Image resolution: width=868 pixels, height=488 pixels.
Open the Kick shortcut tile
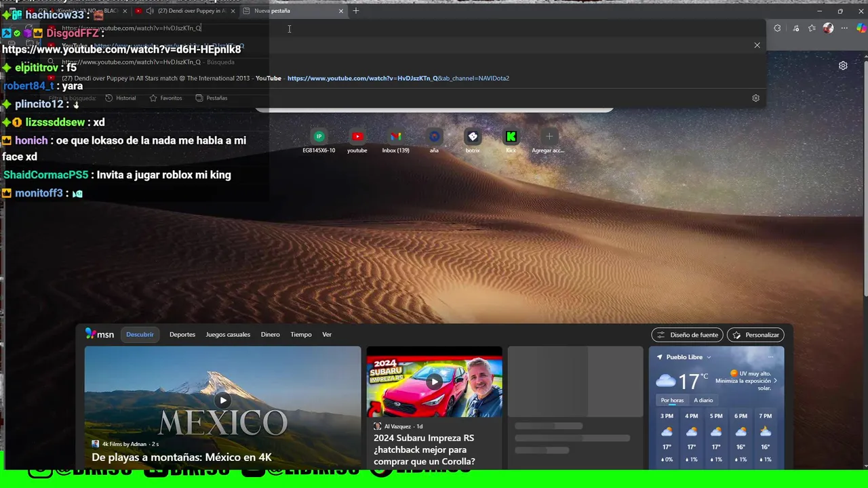pyautogui.click(x=511, y=141)
